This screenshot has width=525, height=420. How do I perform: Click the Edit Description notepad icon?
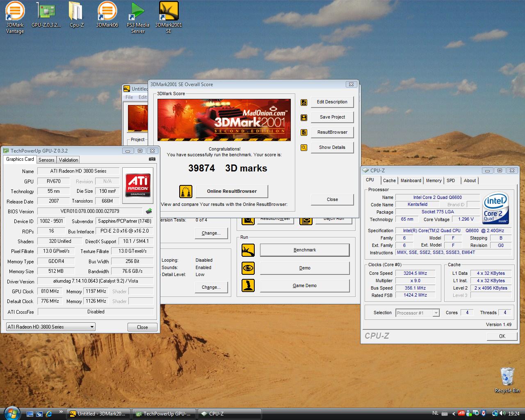click(x=304, y=102)
